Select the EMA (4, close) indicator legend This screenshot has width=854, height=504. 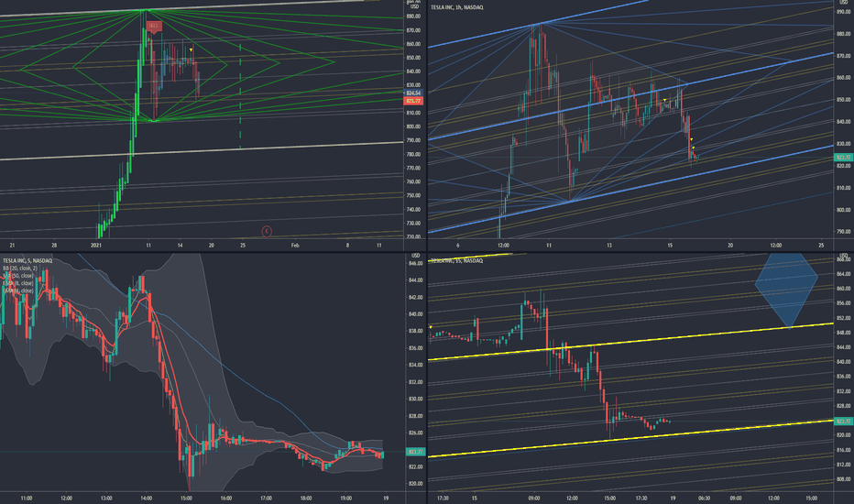[x=18, y=290]
